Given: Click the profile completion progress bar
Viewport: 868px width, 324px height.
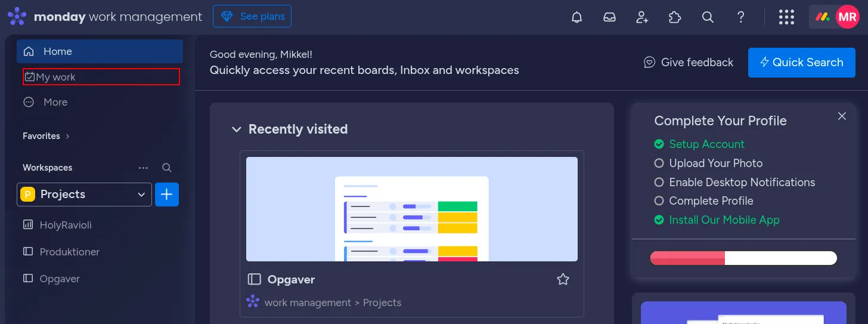Looking at the screenshot, I should (743, 258).
